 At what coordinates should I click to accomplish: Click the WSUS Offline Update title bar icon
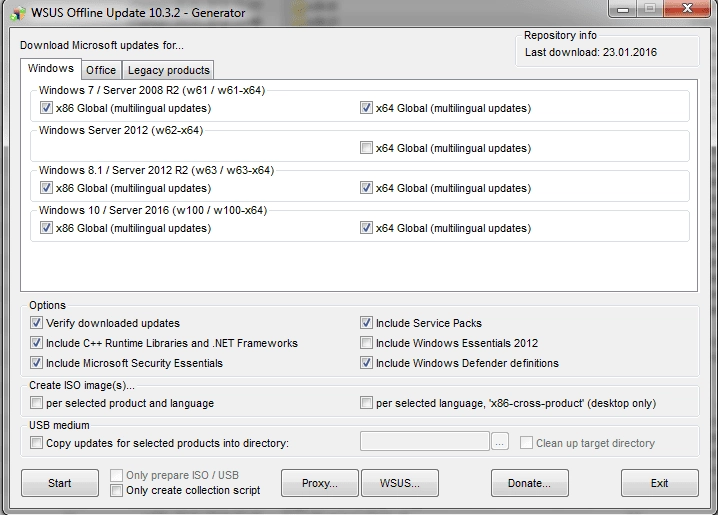click(17, 14)
